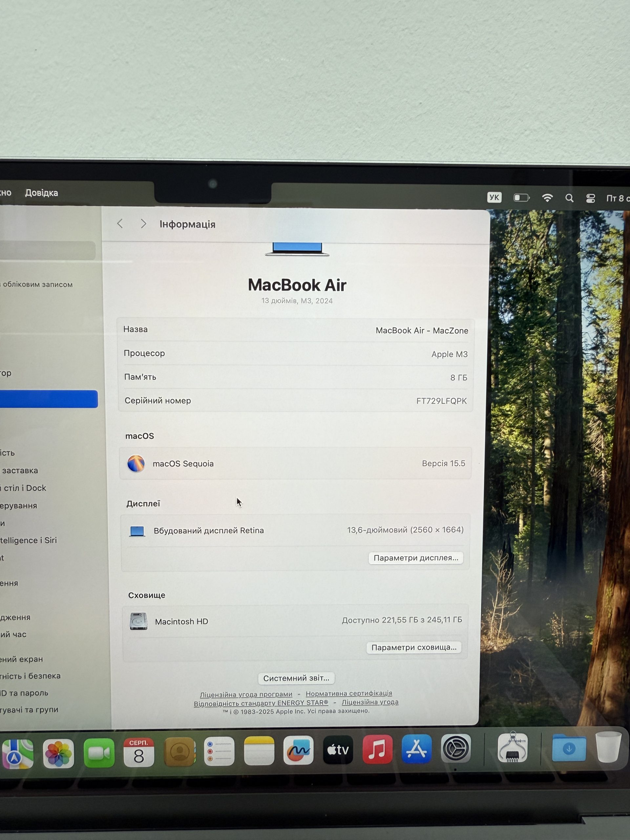Click the обліковим записом sidebar entry

tap(37, 284)
